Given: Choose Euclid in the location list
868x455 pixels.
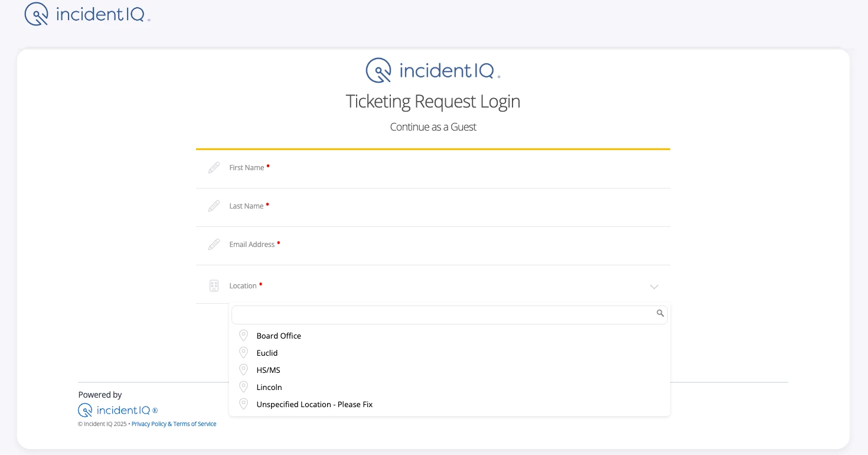Looking at the screenshot, I should click(449, 353).
